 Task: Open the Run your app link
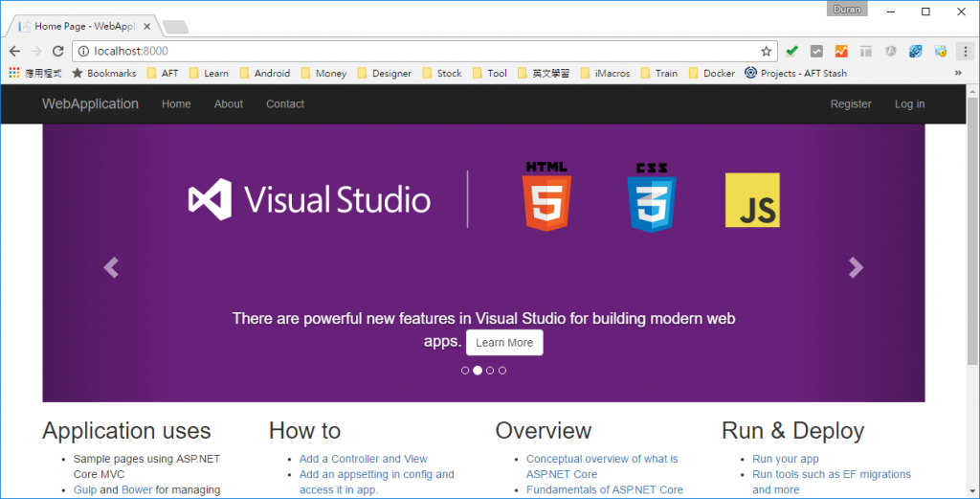pyautogui.click(x=786, y=459)
